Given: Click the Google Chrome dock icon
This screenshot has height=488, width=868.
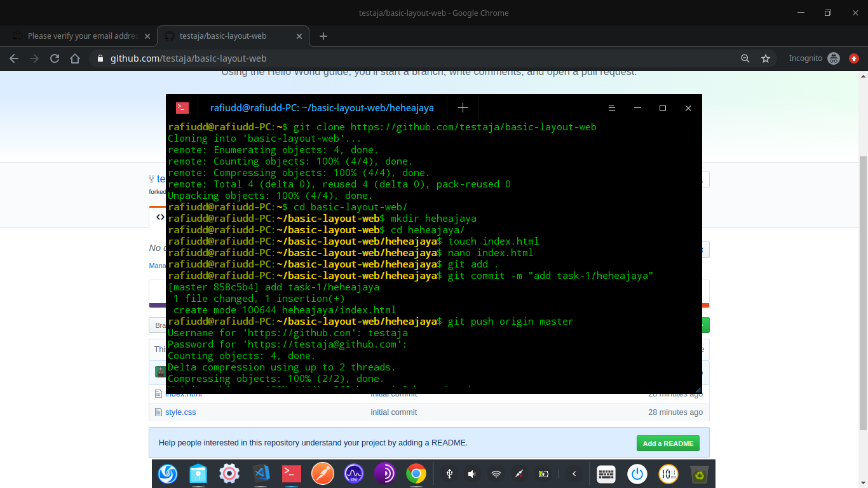Looking at the screenshot, I should (416, 473).
